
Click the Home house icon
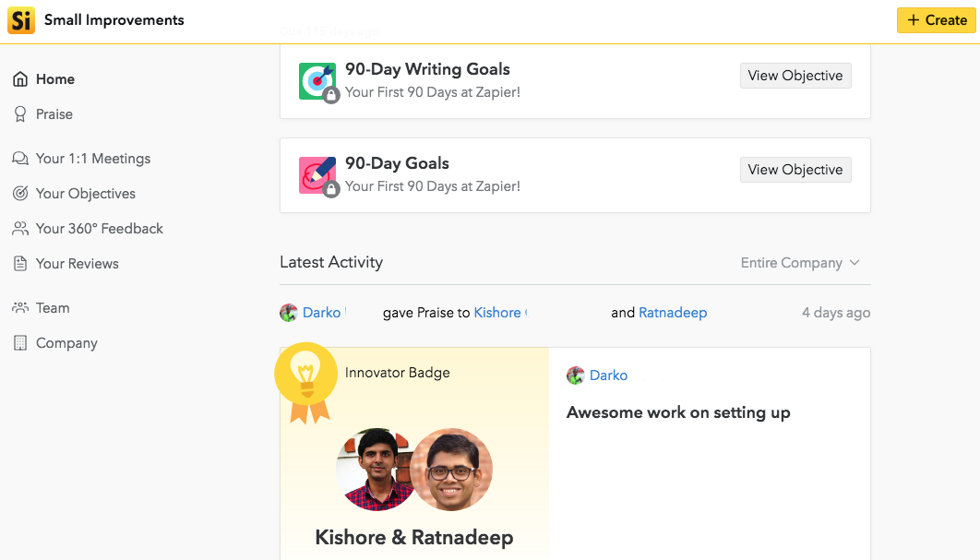coord(20,78)
